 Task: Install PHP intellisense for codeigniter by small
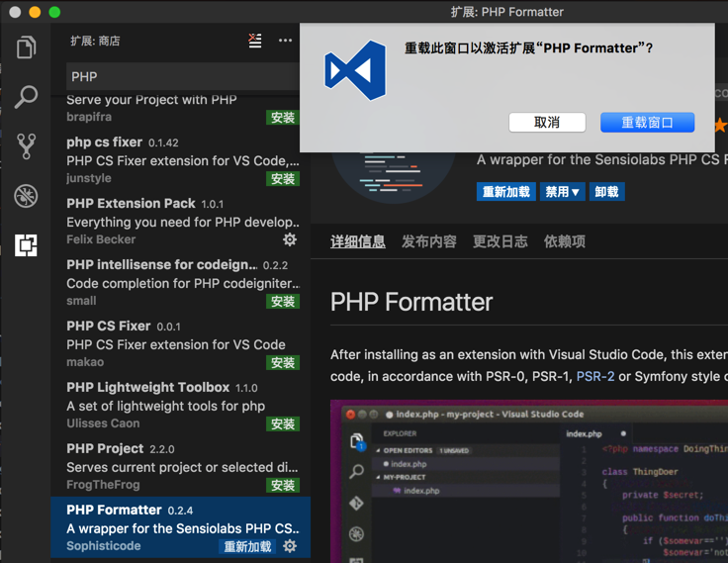pos(283,302)
